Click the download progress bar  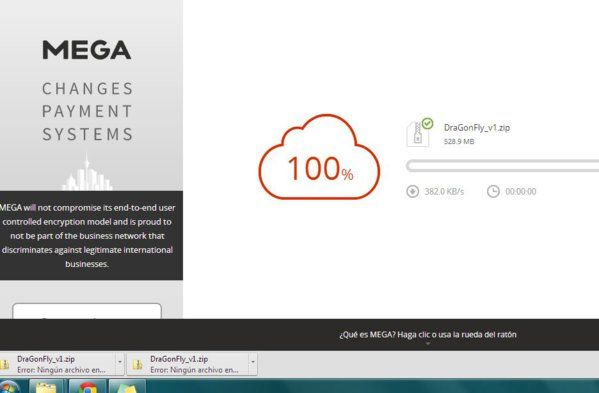pyautogui.click(x=502, y=166)
